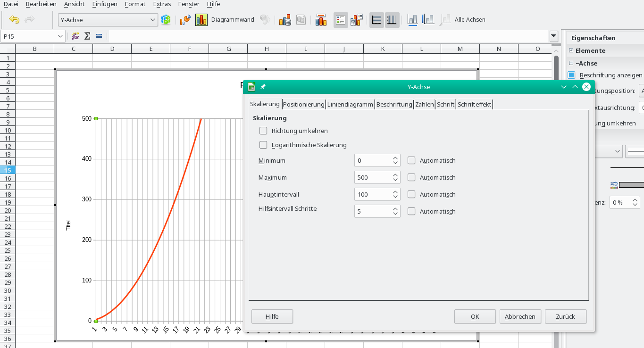
Task: Expand the Elemente section in sidebar
Action: click(571, 50)
